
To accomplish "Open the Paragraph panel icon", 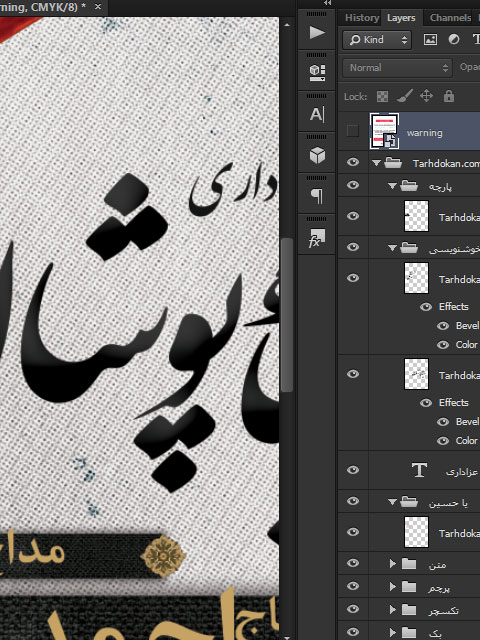I will (x=317, y=196).
